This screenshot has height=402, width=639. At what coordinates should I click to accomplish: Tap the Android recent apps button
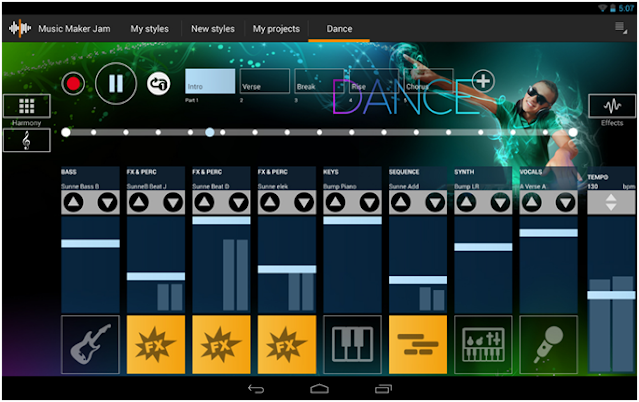pyautogui.click(x=383, y=389)
